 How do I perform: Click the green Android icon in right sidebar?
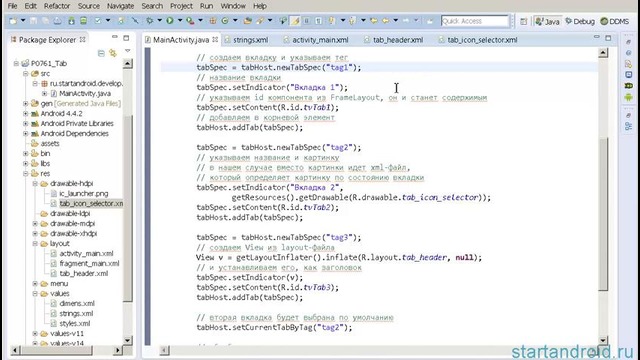click(x=629, y=97)
